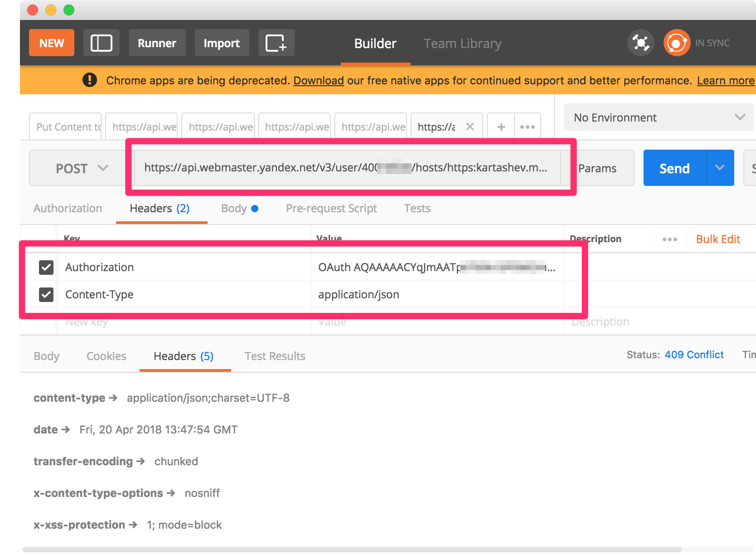This screenshot has width=756, height=555.
Task: Select the 'Put Content to' request tab
Action: click(66, 127)
